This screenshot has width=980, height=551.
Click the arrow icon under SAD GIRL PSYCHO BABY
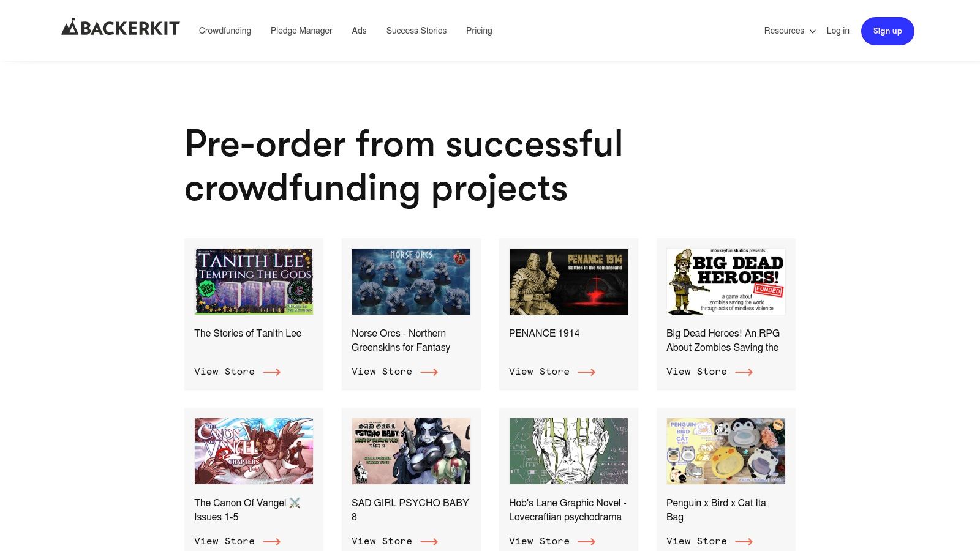point(429,541)
